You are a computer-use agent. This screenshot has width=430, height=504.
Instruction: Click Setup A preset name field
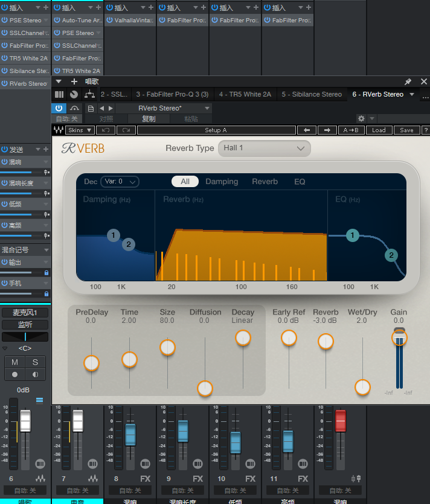click(216, 130)
